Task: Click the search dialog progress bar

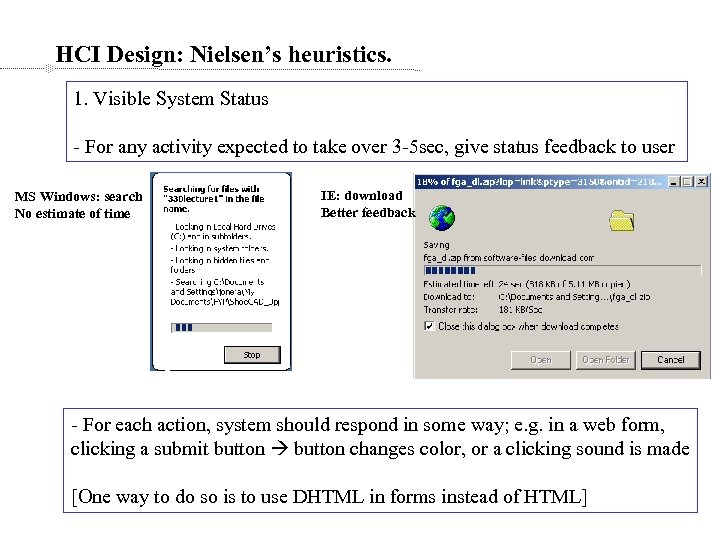Action: pyautogui.click(x=221, y=327)
